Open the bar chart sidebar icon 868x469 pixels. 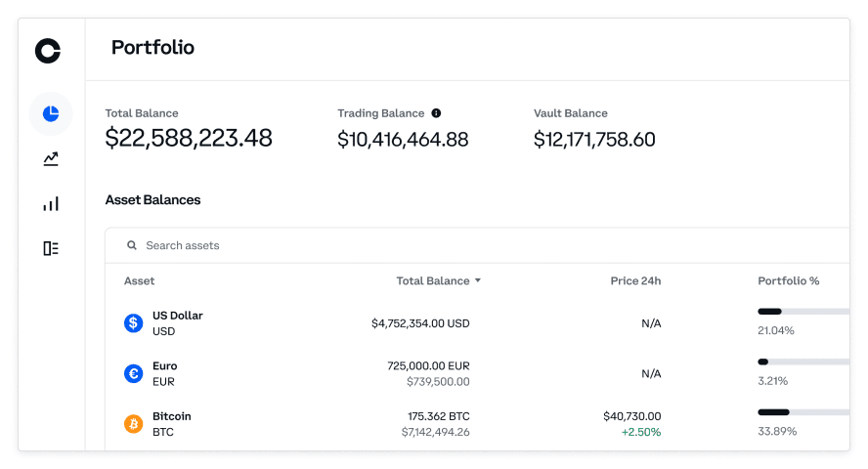coord(51,203)
